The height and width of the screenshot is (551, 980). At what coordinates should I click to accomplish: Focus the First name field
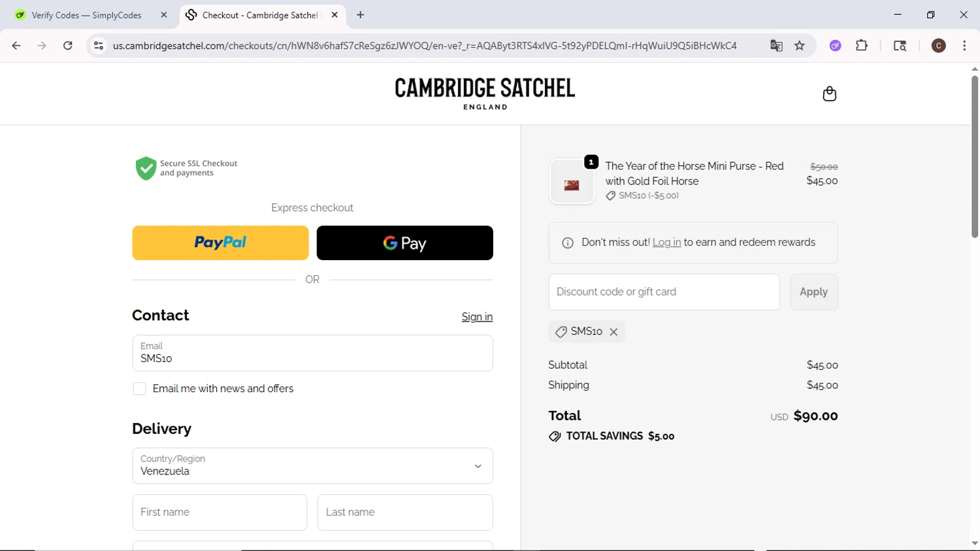pyautogui.click(x=220, y=512)
